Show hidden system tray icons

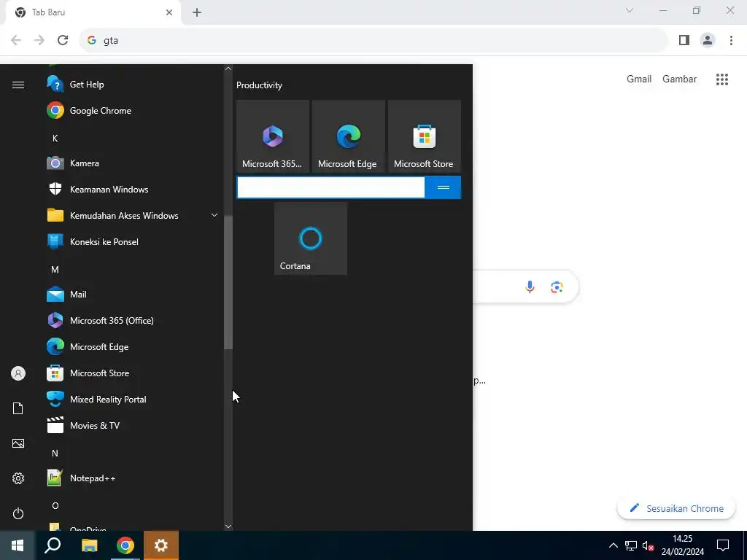point(613,545)
